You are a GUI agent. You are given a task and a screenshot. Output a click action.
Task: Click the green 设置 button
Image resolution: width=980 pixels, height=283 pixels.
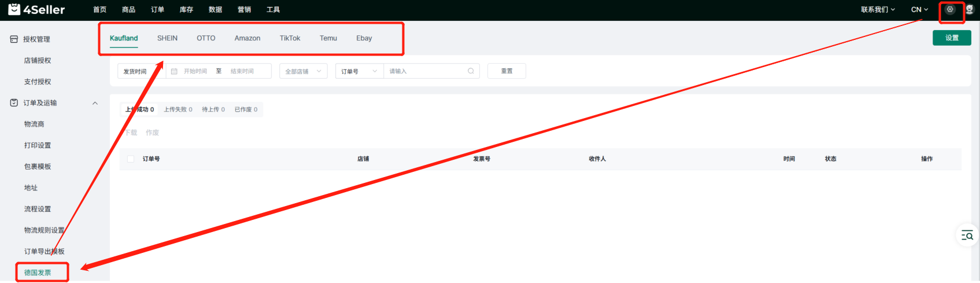(x=952, y=38)
